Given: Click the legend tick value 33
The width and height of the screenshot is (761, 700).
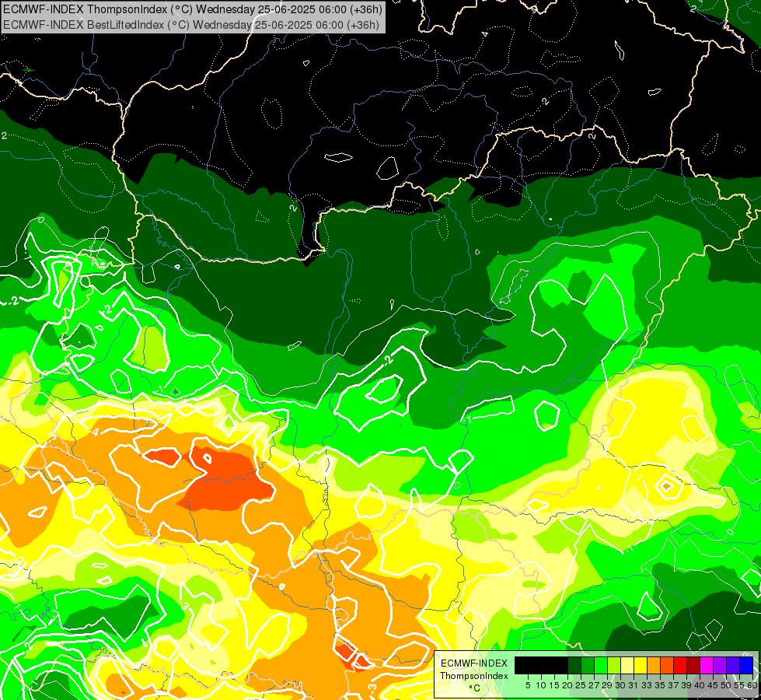Looking at the screenshot, I should (647, 685).
